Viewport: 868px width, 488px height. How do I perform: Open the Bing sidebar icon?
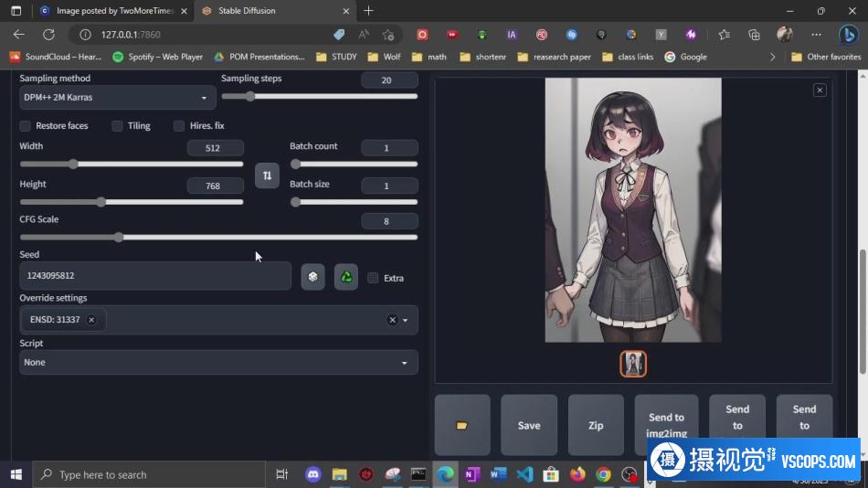click(x=848, y=35)
